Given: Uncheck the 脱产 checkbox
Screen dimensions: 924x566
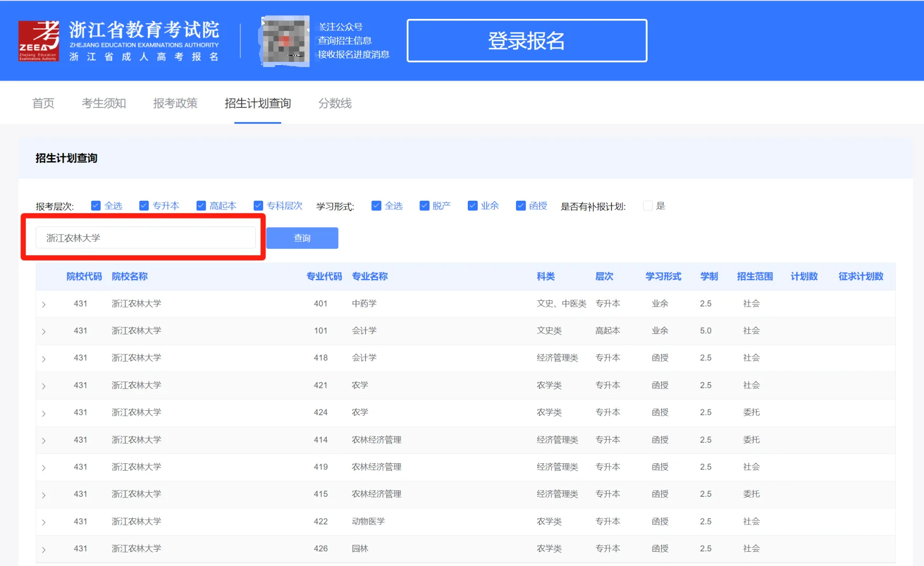Looking at the screenshot, I should pyautogui.click(x=424, y=205).
